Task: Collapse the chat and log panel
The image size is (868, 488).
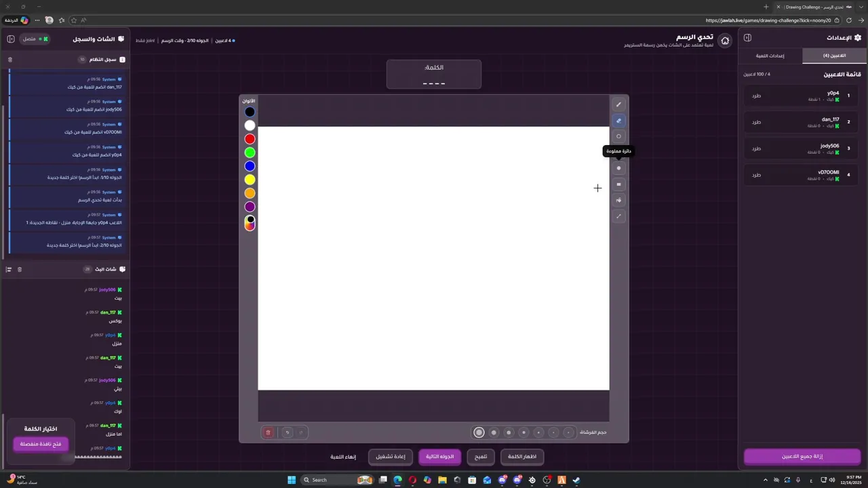Action: (x=11, y=39)
